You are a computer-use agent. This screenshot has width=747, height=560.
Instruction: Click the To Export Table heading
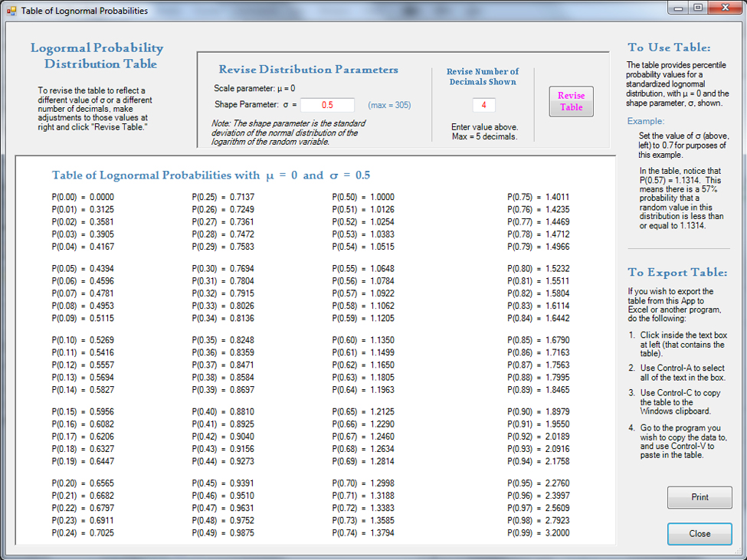pos(677,273)
